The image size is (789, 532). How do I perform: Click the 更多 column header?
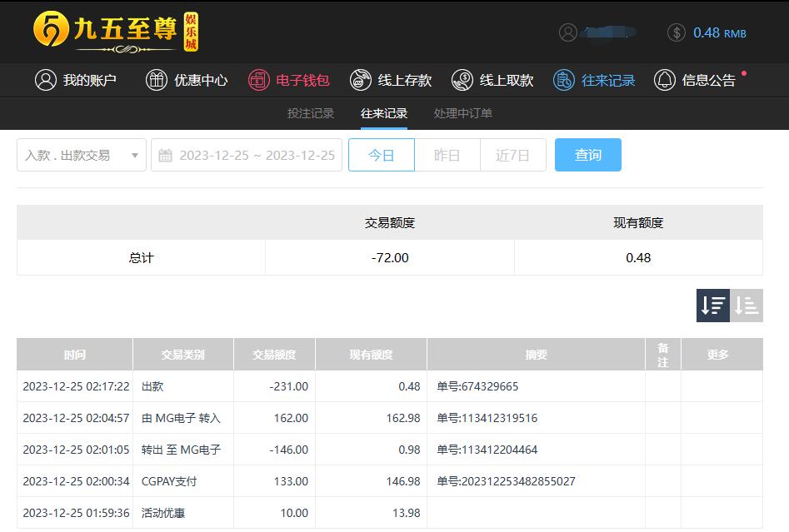click(x=722, y=355)
